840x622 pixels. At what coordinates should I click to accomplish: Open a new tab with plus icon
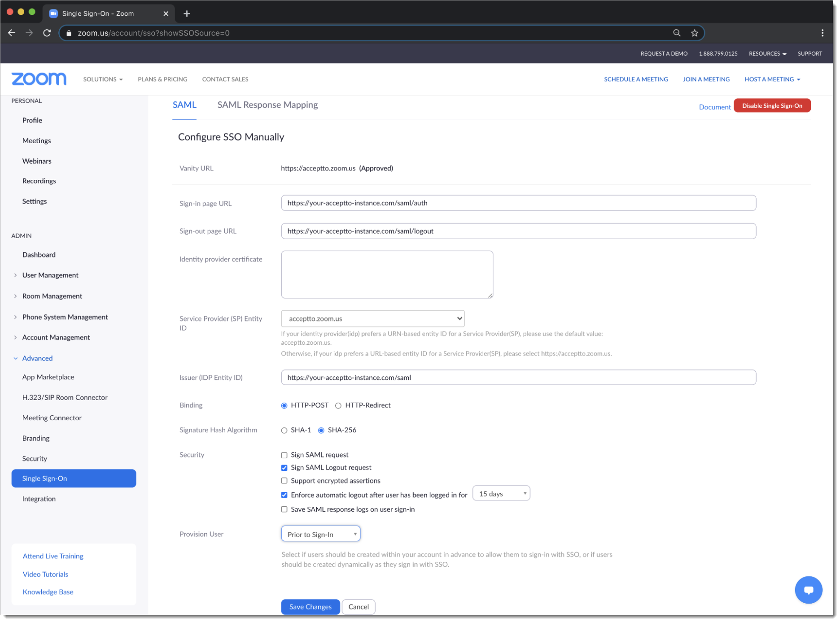point(187,13)
